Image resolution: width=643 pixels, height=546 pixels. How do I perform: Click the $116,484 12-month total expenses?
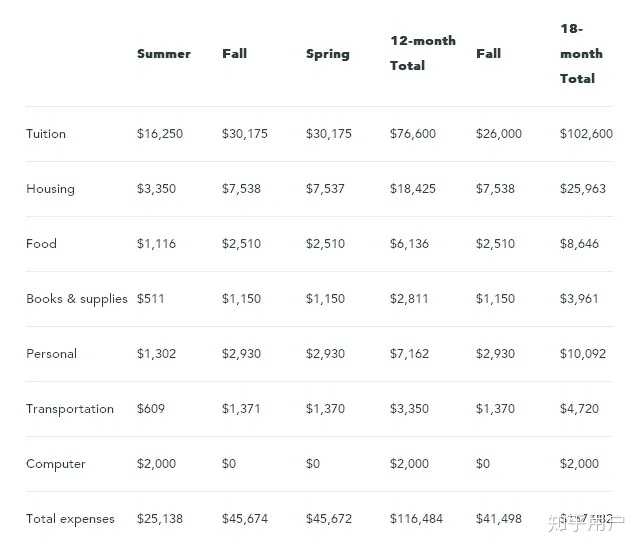point(416,519)
